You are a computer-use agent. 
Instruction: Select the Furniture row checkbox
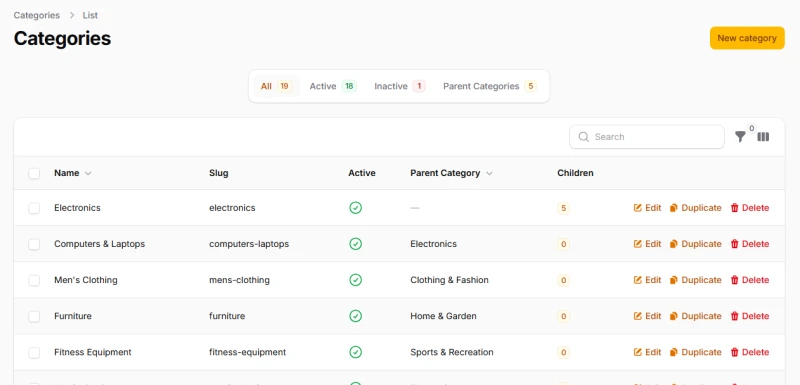(x=34, y=317)
